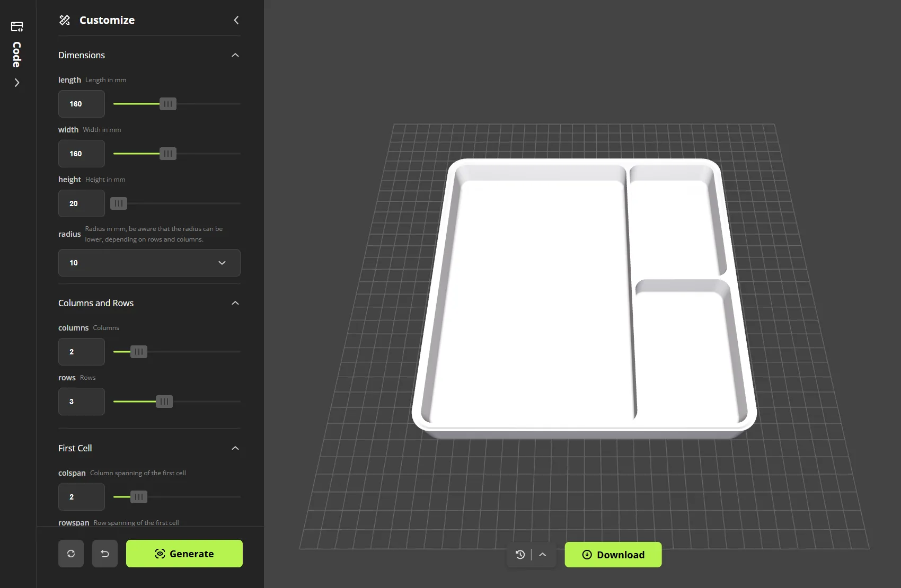Expand the sidebar using the right arrow icon
The width and height of the screenshot is (901, 588).
click(17, 83)
